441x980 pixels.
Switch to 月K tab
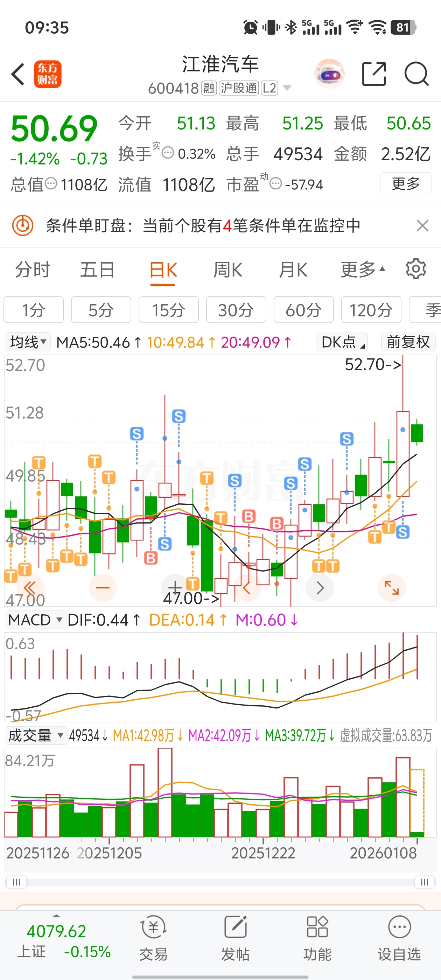pyautogui.click(x=293, y=270)
